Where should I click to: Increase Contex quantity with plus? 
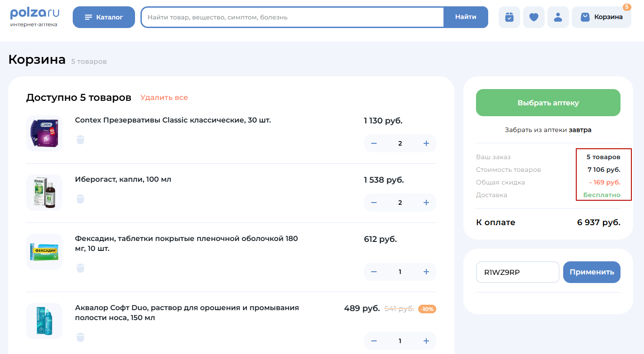click(426, 143)
